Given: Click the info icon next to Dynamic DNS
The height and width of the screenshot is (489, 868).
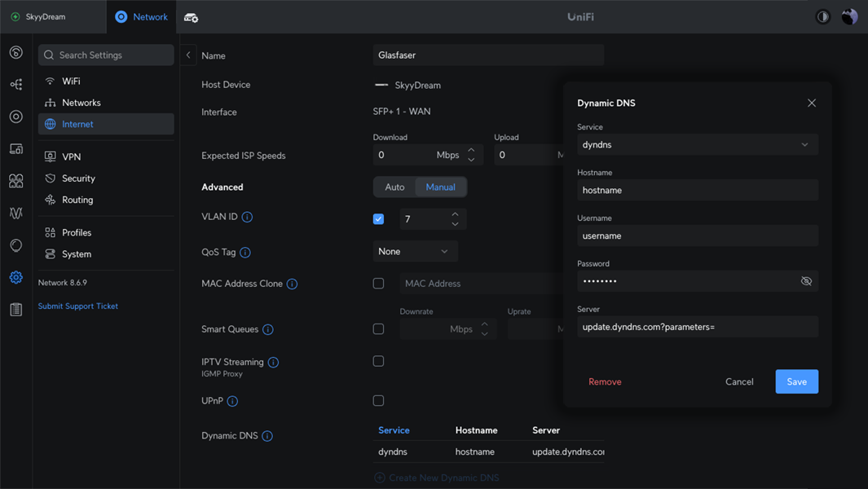Looking at the screenshot, I should pos(267,436).
